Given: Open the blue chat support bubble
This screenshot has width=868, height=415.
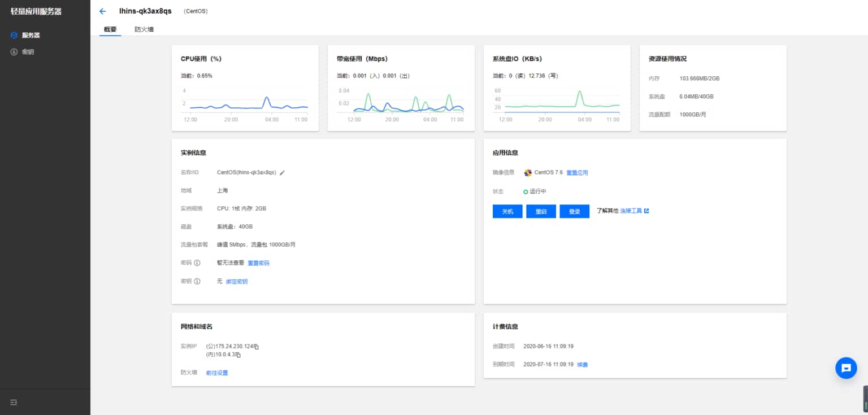Looking at the screenshot, I should coord(845,368).
